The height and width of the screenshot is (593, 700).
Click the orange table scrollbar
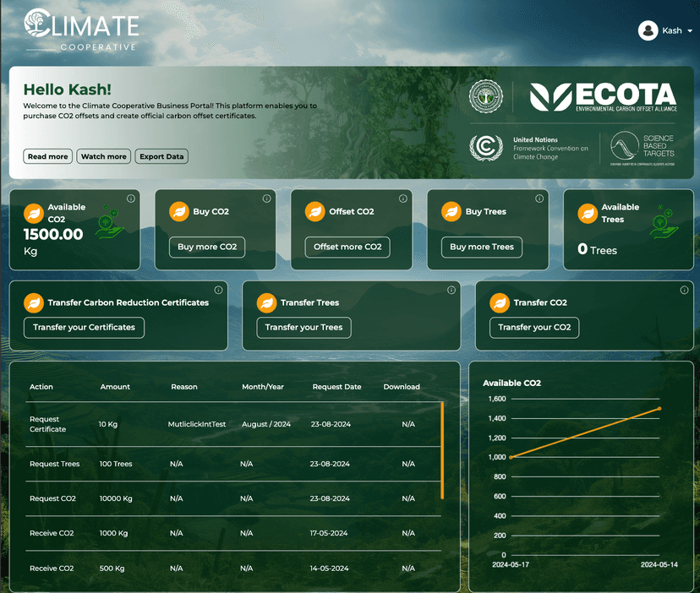[442, 449]
